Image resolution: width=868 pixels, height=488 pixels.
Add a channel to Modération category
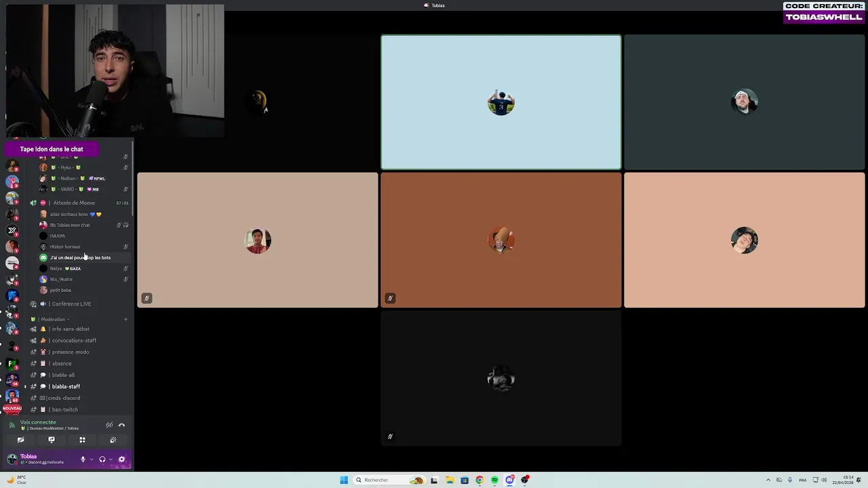tap(125, 319)
